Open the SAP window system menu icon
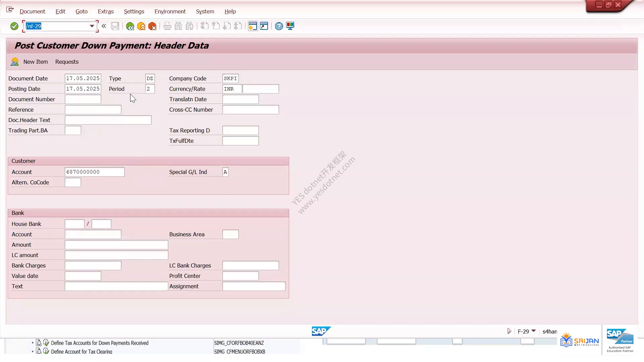Viewport: 644px width, 362px height. (x=10, y=10)
